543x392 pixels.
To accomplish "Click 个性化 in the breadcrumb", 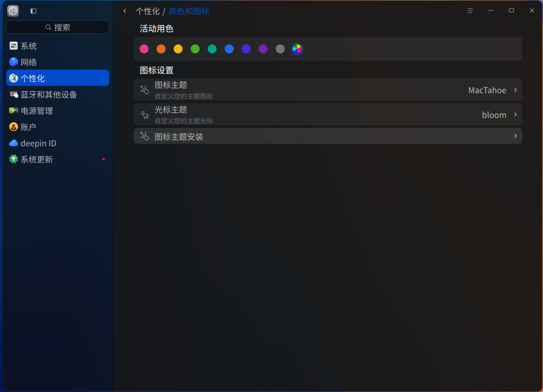I will (148, 11).
